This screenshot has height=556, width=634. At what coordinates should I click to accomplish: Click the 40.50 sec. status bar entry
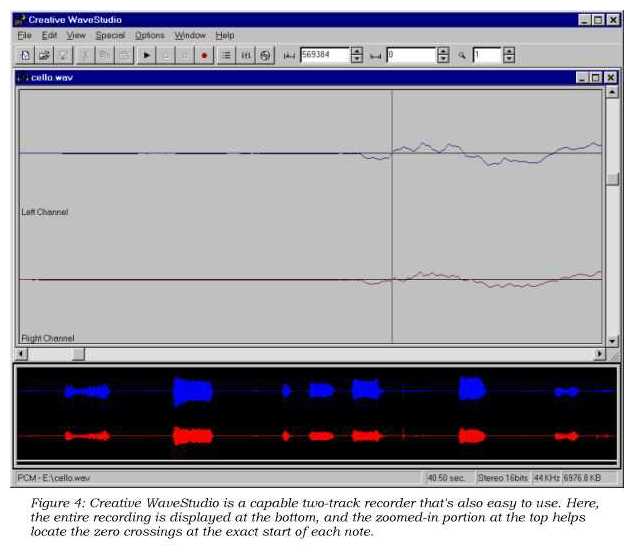[x=446, y=478]
